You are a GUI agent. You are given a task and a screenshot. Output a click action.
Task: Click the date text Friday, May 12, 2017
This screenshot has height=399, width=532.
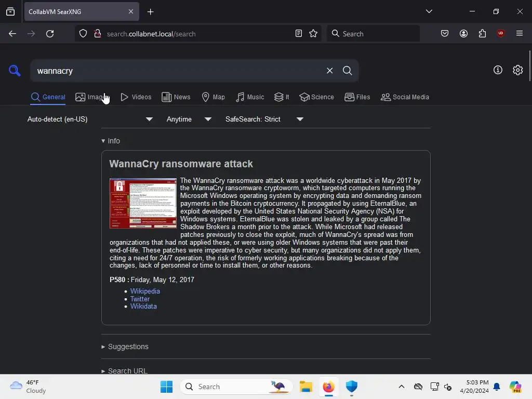click(163, 280)
